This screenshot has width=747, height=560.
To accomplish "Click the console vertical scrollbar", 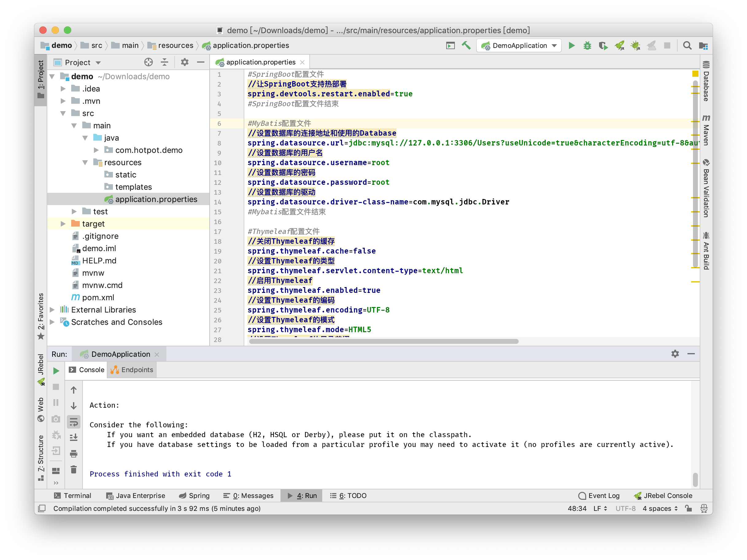I will pos(695,480).
